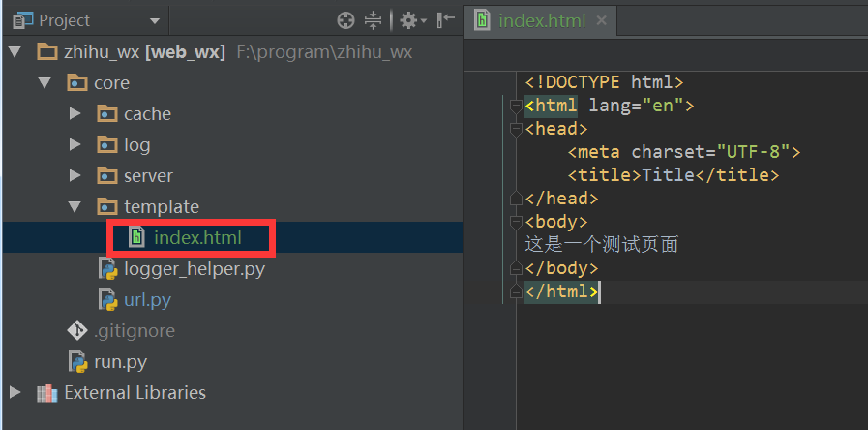Fold the head tag block in gutter

click(x=515, y=128)
